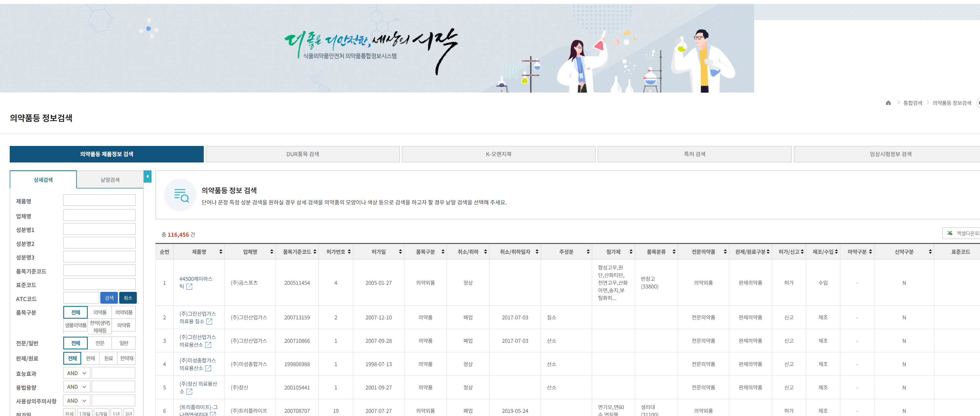This screenshot has width=980, height=416.
Task: Switch to DUR품목 검색 tab
Action: coord(303,154)
